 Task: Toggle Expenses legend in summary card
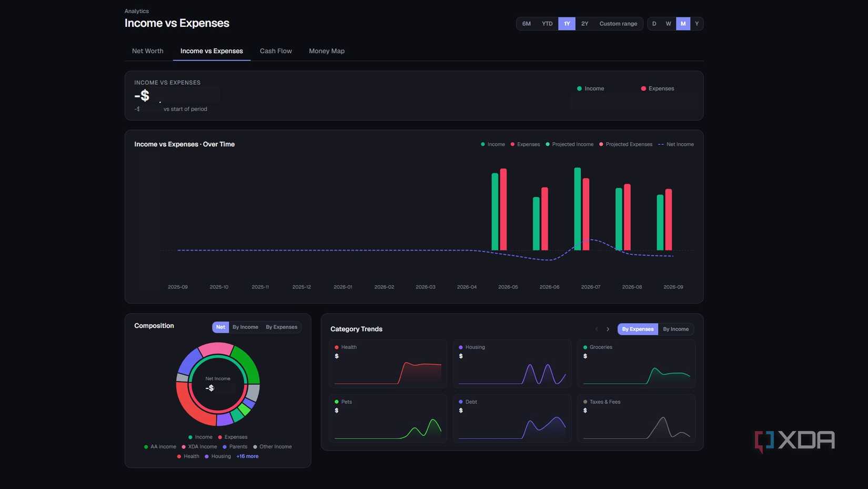coord(658,88)
